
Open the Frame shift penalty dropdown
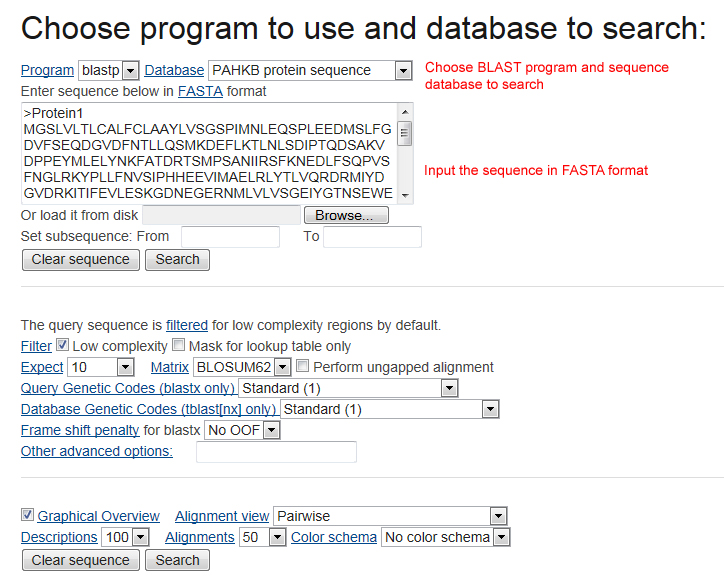[242, 431]
